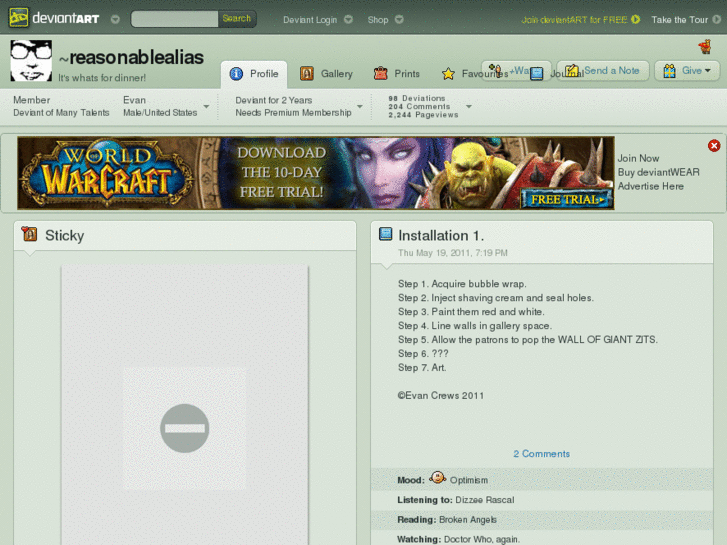727x545 pixels.
Task: Open the Deviant Login link
Action: click(310, 19)
